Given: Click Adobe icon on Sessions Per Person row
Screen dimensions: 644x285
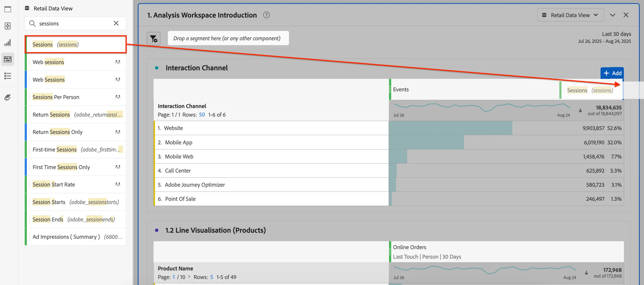Looking at the screenshot, I should pyautogui.click(x=118, y=97).
